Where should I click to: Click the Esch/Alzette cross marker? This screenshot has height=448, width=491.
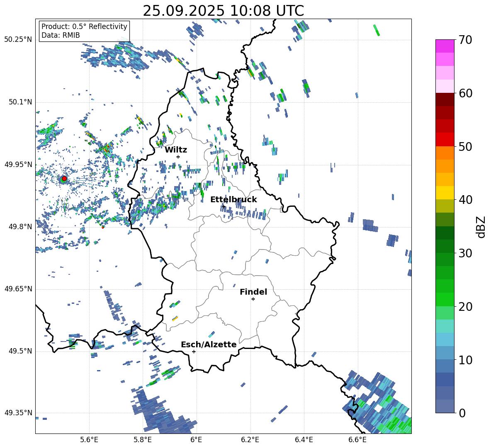tap(194, 351)
